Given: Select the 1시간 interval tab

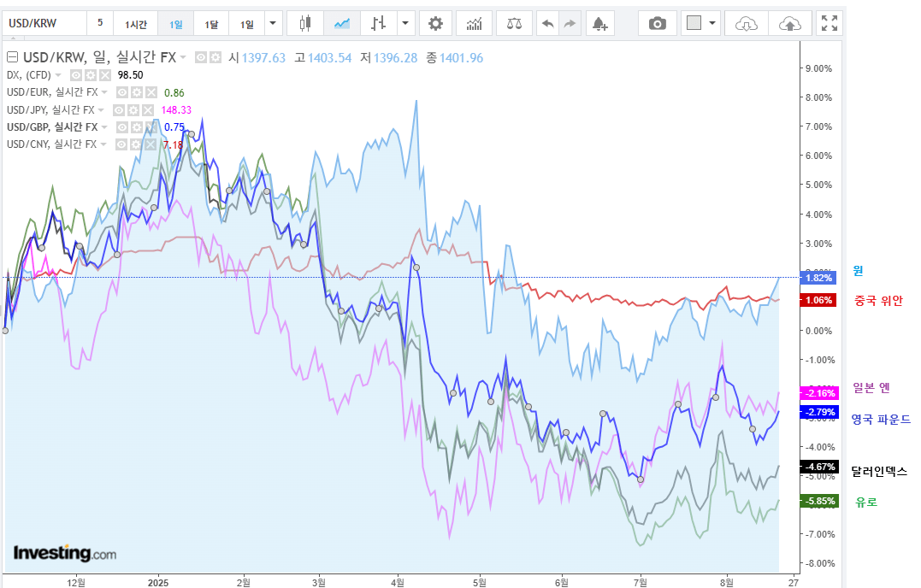Looking at the screenshot, I should pos(136,24).
